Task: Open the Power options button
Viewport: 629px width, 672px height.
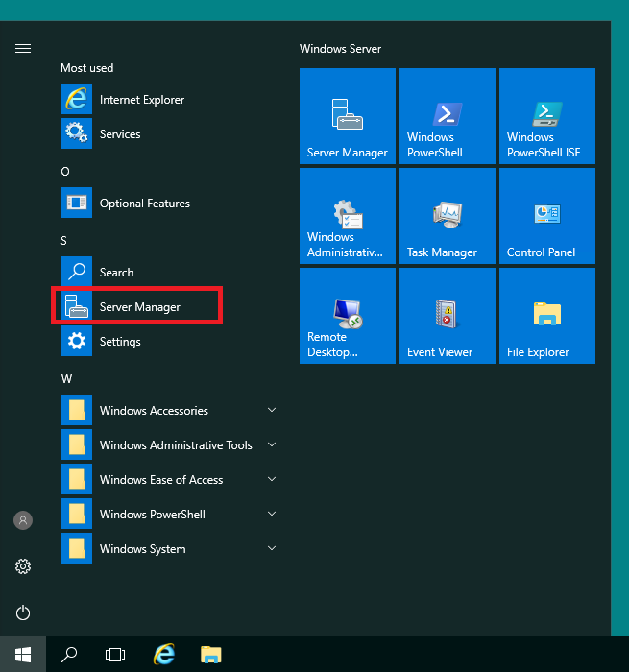Action: pyautogui.click(x=23, y=612)
